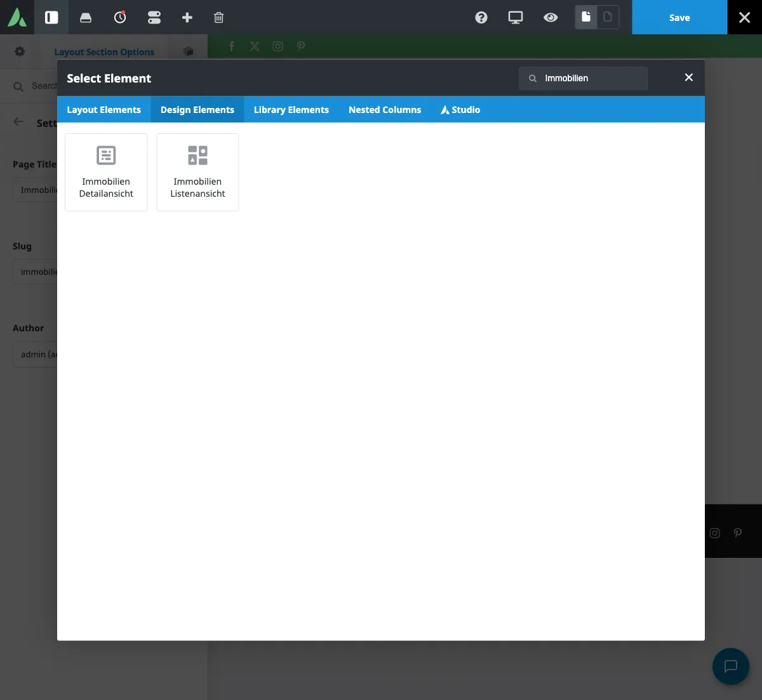This screenshot has width=762, height=700.
Task: Toggle the eye preview icon
Action: tap(551, 18)
